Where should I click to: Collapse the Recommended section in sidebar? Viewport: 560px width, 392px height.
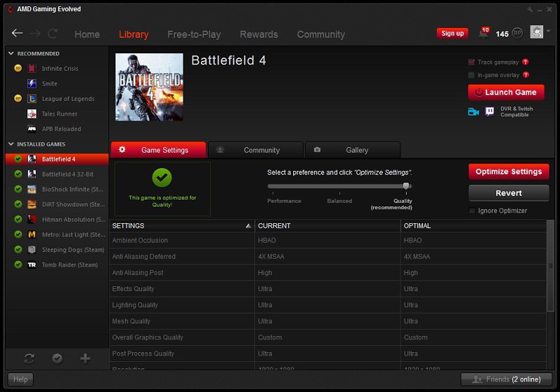click(x=11, y=53)
